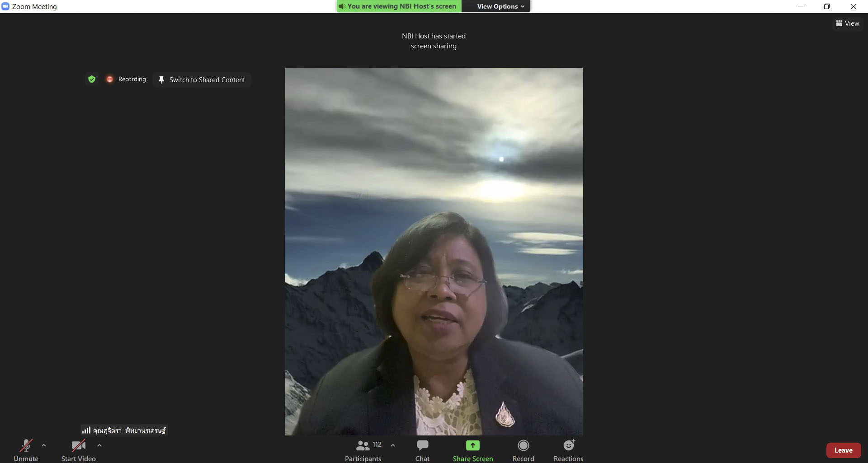
Task: Open audio options arrow beside Unmute
Action: [x=44, y=445]
